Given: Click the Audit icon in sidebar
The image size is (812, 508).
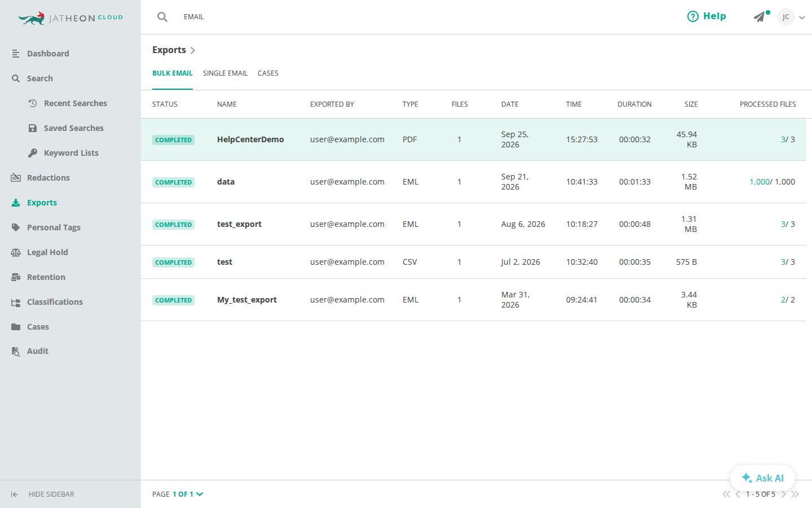Looking at the screenshot, I should point(16,351).
